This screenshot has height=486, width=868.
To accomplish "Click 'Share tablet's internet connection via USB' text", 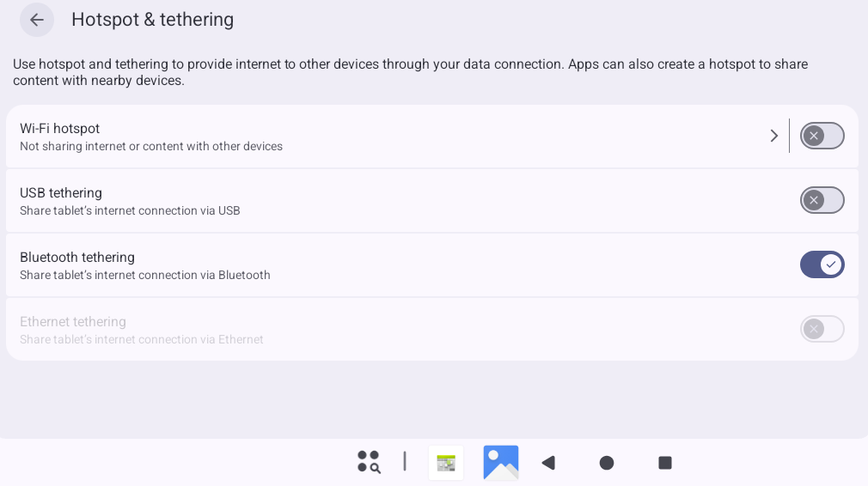I will click(x=130, y=210).
